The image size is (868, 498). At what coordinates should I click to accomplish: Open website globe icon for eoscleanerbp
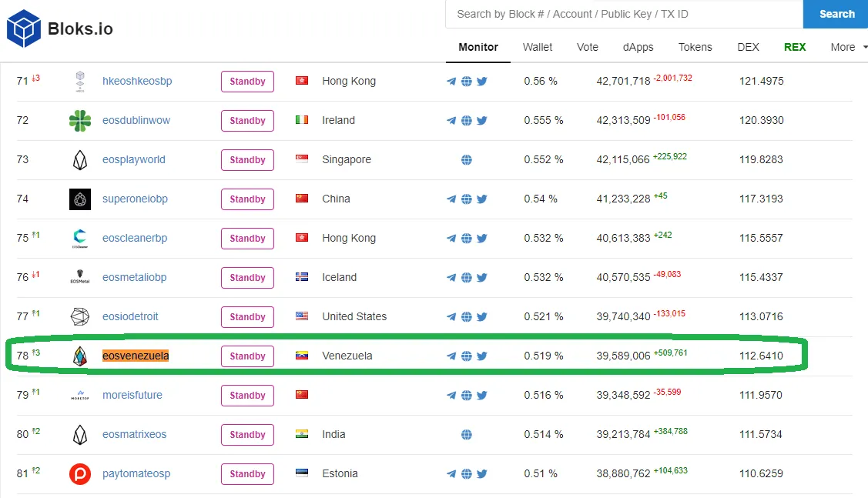467,239
